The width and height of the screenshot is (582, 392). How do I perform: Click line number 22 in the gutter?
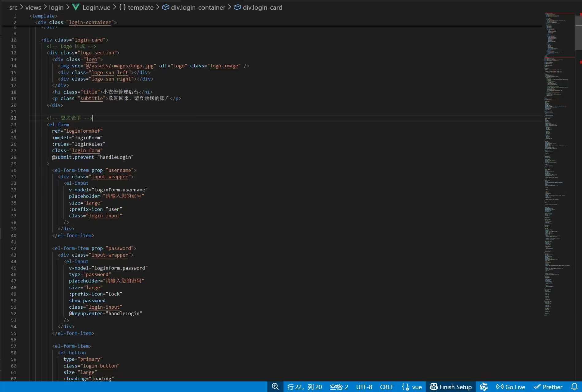13,118
